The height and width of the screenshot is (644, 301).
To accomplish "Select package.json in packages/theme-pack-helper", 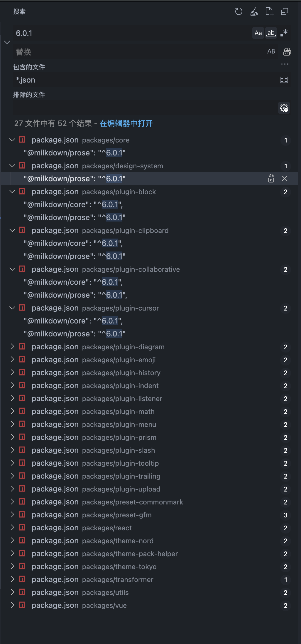I will pyautogui.click(x=150, y=554).
